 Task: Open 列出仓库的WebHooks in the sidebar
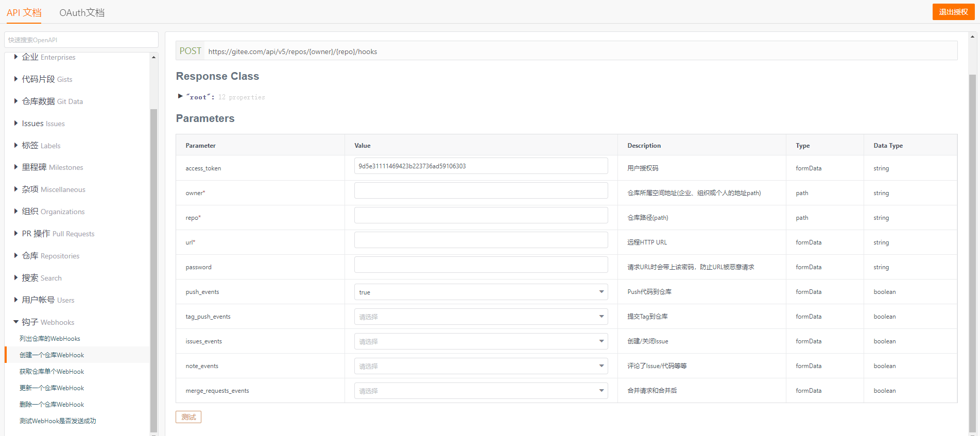50,339
